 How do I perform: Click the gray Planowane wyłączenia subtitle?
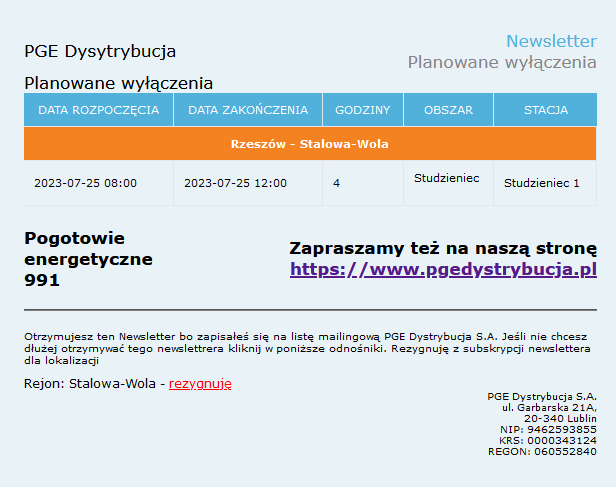click(x=502, y=62)
